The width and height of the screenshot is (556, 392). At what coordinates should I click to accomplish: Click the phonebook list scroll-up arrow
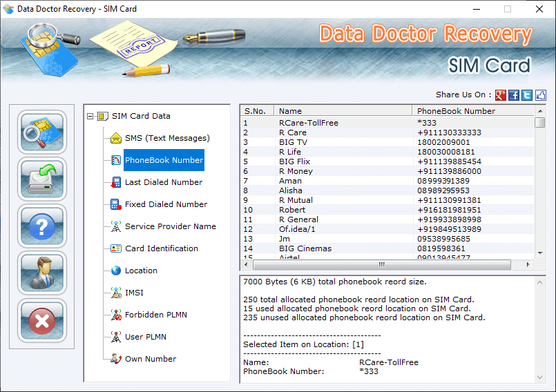pyautogui.click(x=540, y=111)
